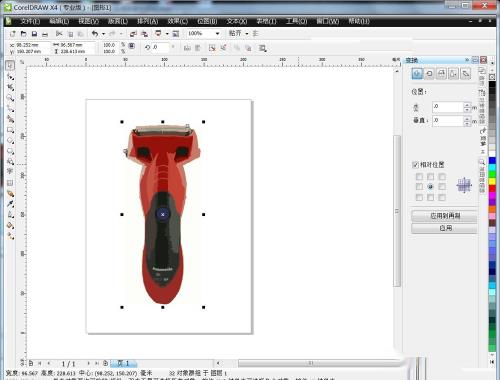This screenshot has width=500, height=380.
Task: Select the Shape tool
Action: (x=10, y=76)
